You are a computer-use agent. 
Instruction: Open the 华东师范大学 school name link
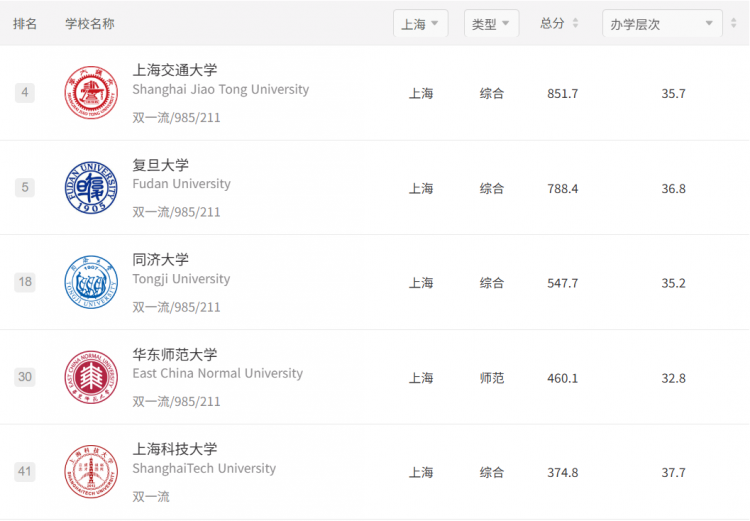click(175, 355)
